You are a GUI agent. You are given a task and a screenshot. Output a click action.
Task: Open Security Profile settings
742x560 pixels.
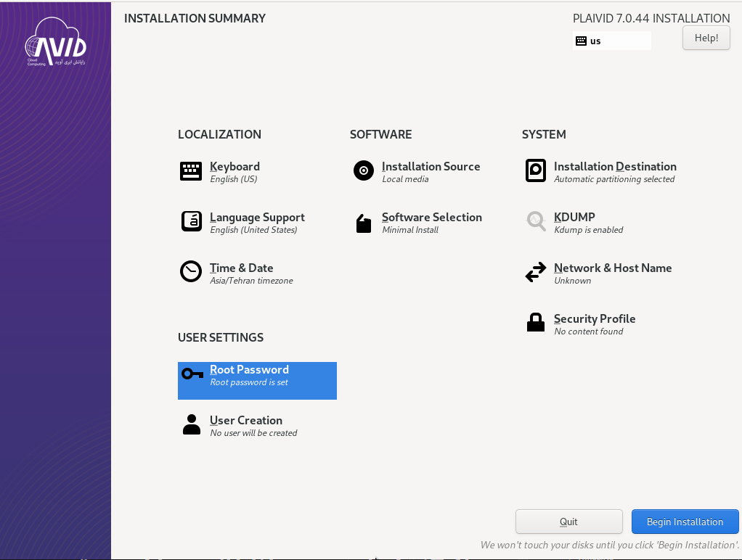(x=595, y=318)
